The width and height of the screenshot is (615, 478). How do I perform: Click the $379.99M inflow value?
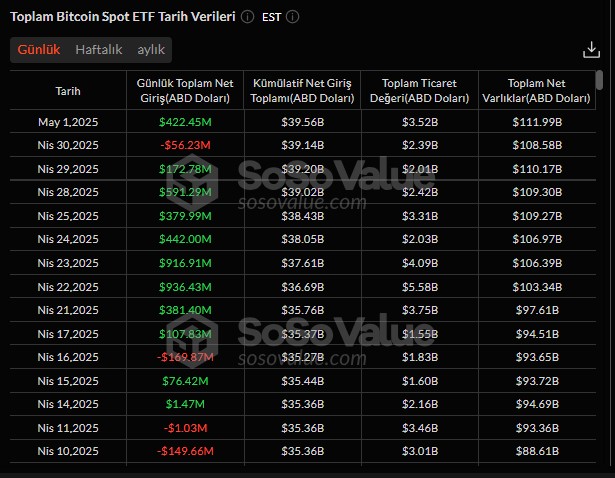click(185, 216)
